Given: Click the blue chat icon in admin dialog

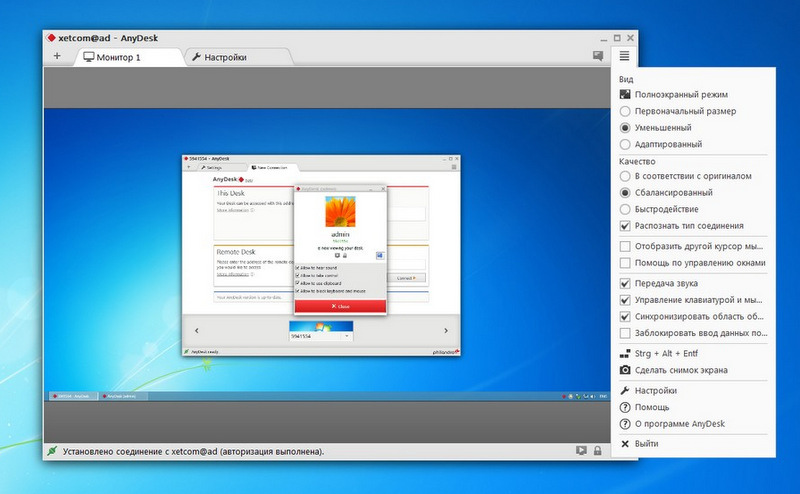Looking at the screenshot, I should point(380,255).
